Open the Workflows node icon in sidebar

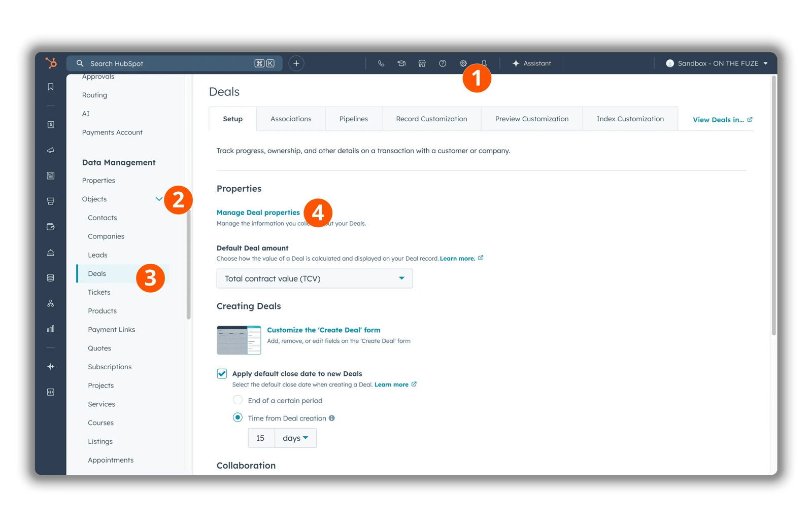[51, 303]
